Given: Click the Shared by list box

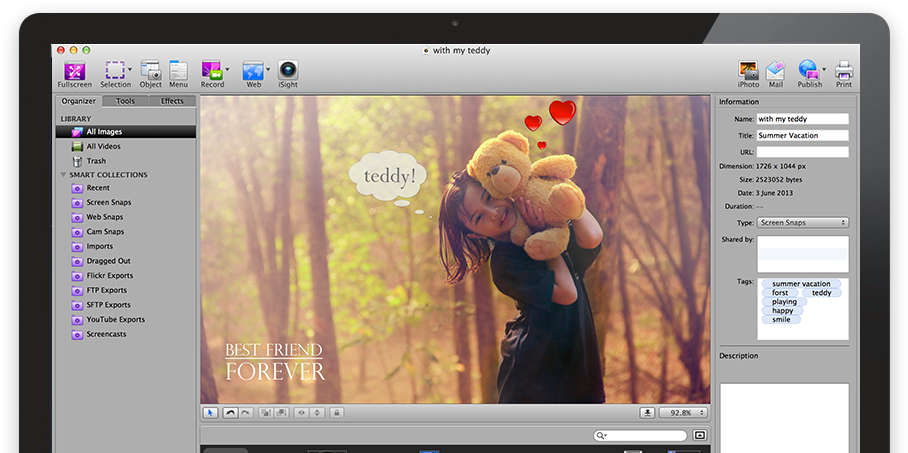Looking at the screenshot, I should click(803, 254).
